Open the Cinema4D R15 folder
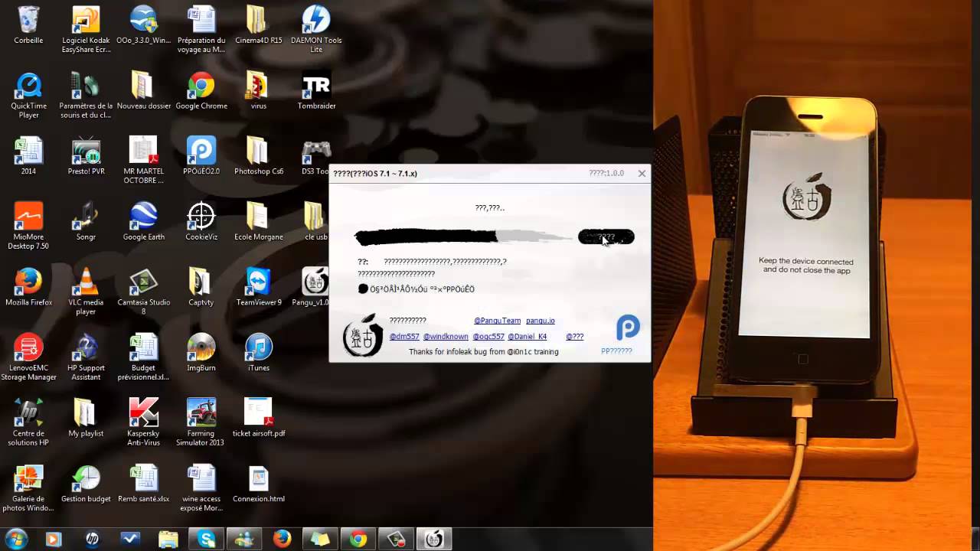980x551 pixels. pyautogui.click(x=259, y=25)
